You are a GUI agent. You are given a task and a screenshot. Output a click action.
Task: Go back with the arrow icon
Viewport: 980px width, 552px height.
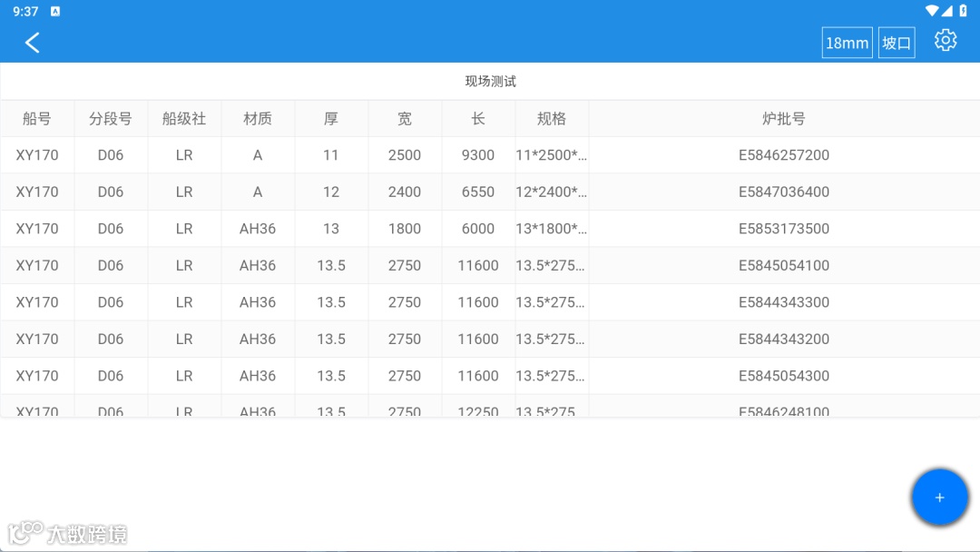tap(33, 43)
